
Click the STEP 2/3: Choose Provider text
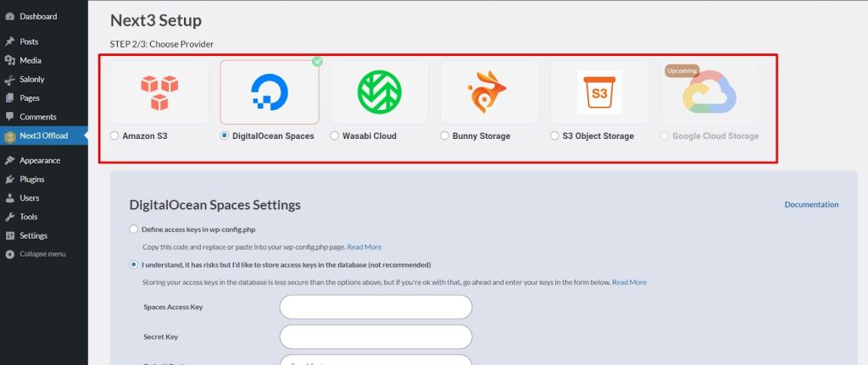coord(162,44)
